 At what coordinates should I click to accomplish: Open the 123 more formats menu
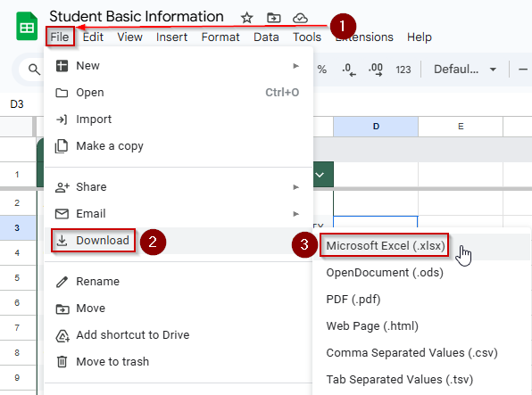tap(403, 70)
